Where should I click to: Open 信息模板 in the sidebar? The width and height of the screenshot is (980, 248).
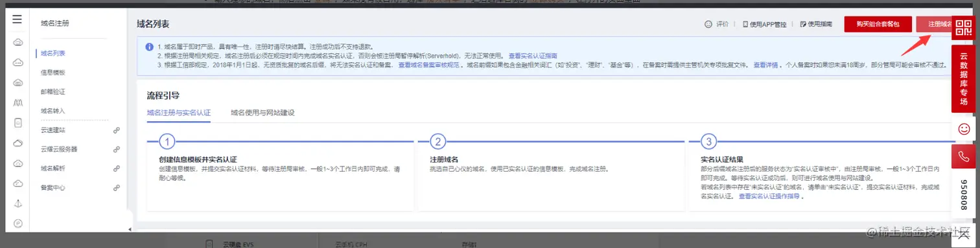click(x=52, y=73)
